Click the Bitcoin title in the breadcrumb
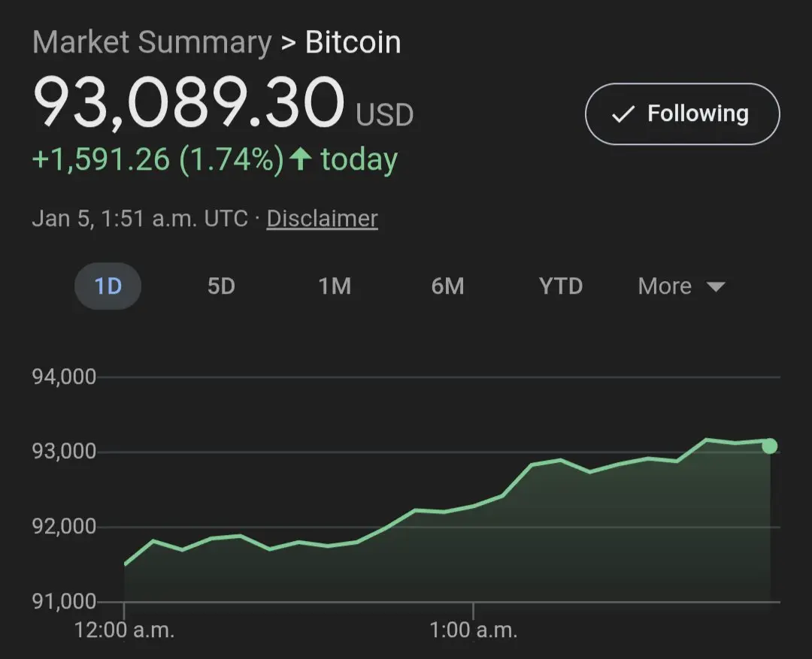Screen dimensions: 812x659 point(353,43)
